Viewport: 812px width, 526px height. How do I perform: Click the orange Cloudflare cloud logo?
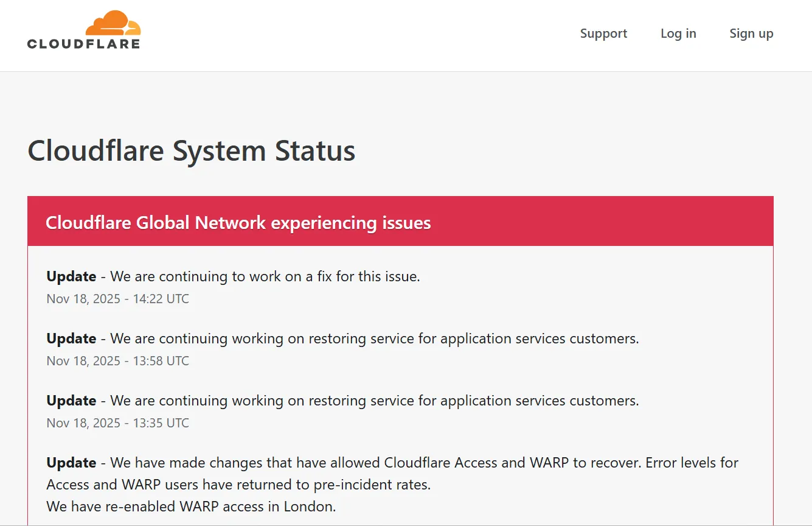click(x=113, y=24)
